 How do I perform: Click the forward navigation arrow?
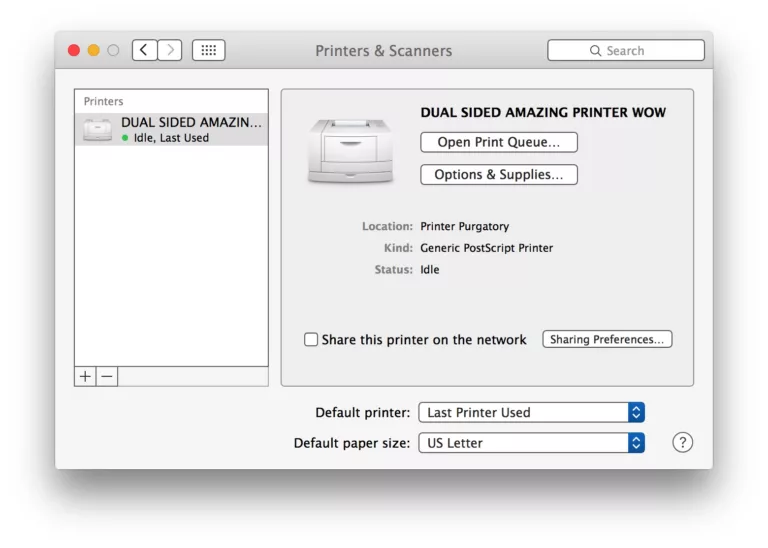pyautogui.click(x=170, y=50)
